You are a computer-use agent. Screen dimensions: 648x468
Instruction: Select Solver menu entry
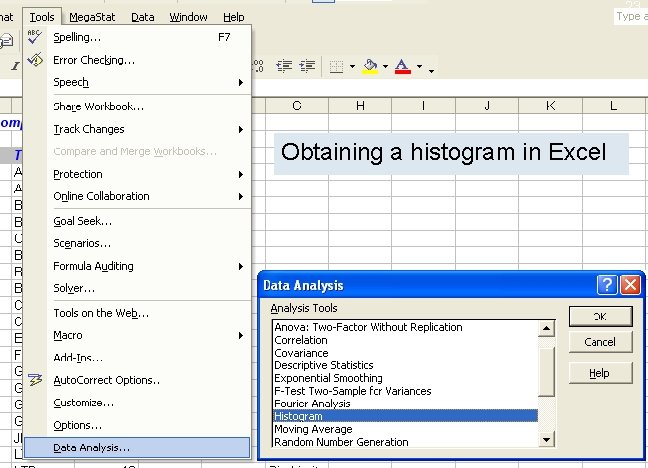[x=137, y=288]
